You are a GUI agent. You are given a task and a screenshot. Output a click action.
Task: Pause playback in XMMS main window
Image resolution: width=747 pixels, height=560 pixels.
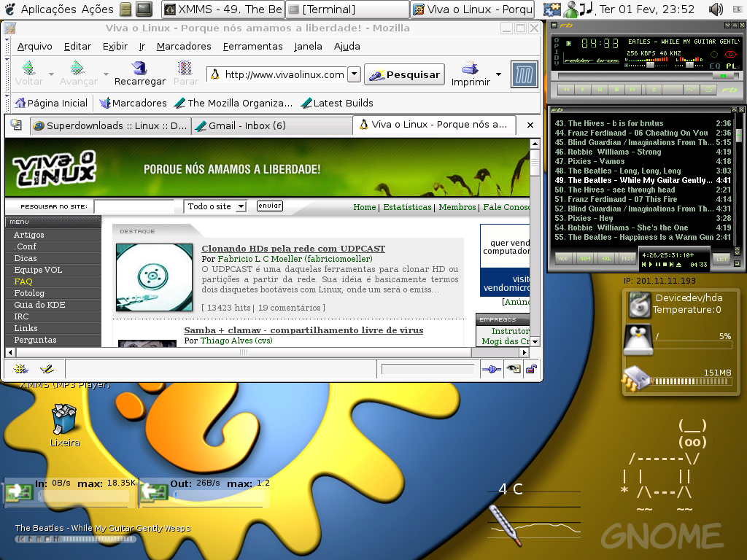coord(600,90)
